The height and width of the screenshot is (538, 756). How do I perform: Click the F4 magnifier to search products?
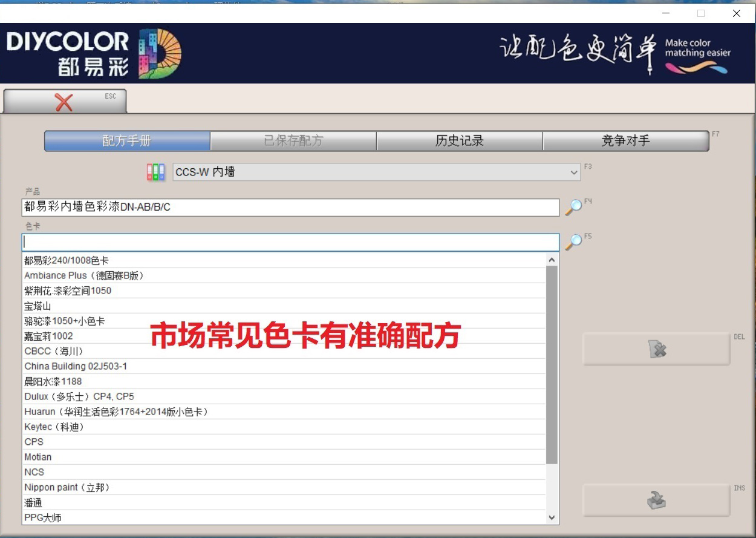tap(576, 206)
